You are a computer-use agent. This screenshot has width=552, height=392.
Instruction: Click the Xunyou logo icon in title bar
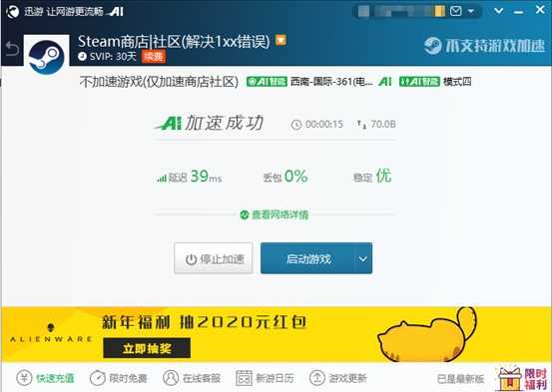tap(12, 11)
